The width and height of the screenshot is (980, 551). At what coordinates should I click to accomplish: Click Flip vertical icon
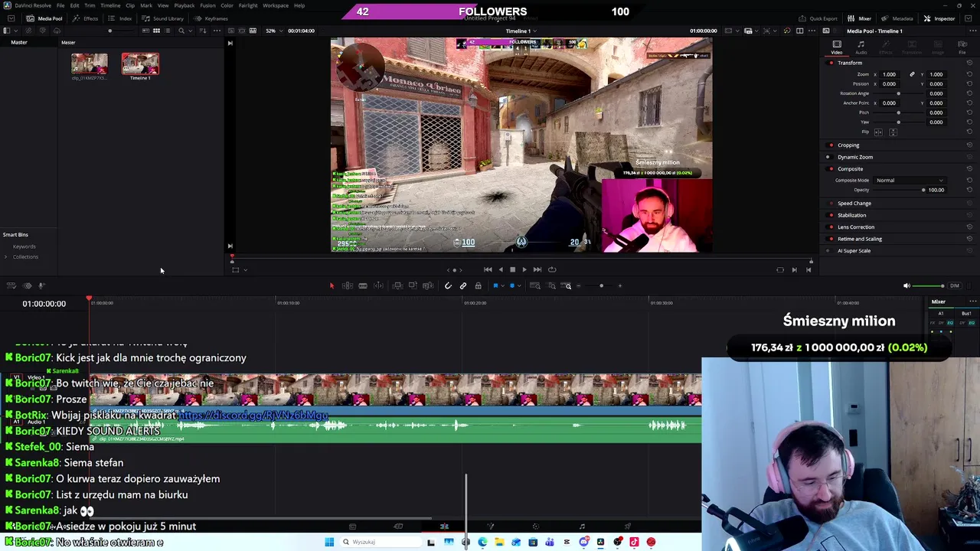893,132
